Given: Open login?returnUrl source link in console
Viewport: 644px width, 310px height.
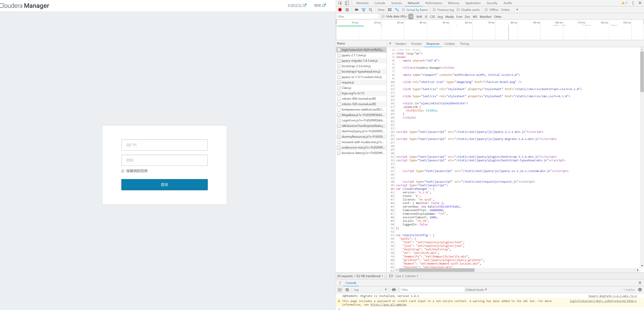Looking at the screenshot, I should pyautogui.click(x=603, y=301).
